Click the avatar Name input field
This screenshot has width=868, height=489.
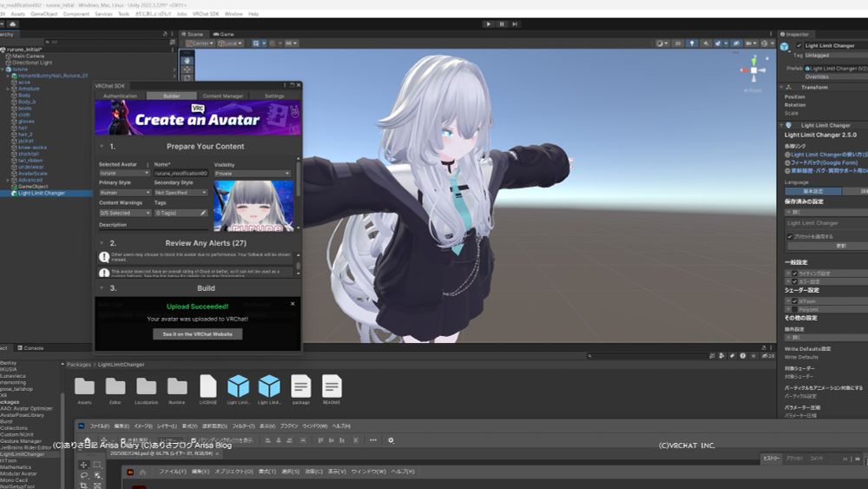click(x=181, y=174)
